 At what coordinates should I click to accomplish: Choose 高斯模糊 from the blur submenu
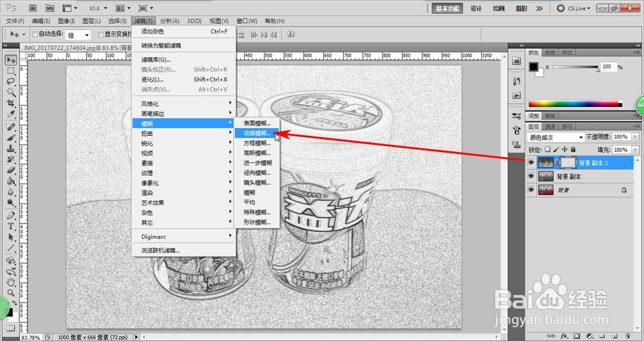(257, 153)
